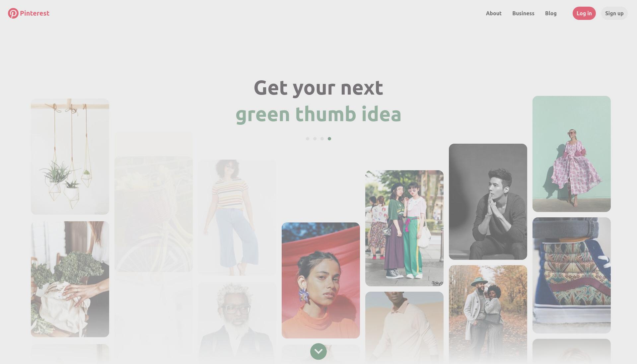637x364 pixels.
Task: Open the kale and tote bag photo
Action: click(70, 279)
